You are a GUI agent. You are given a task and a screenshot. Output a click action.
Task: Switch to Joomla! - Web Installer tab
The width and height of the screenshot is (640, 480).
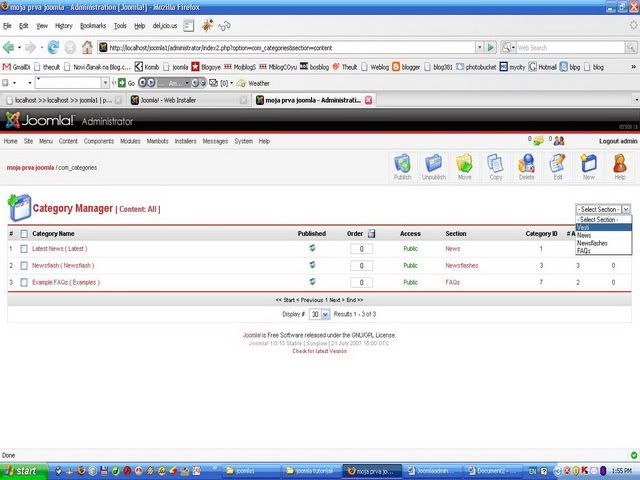[188, 100]
